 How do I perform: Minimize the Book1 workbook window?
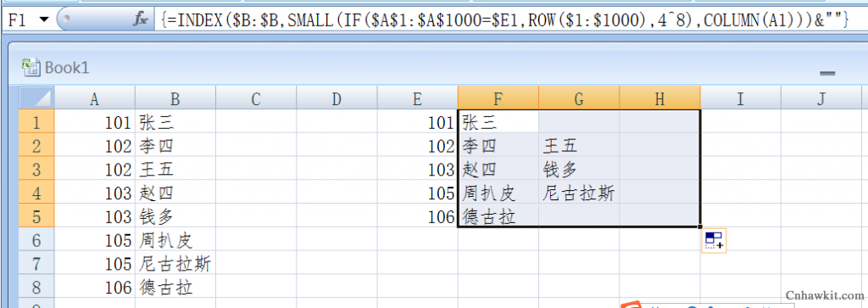pyautogui.click(x=827, y=73)
